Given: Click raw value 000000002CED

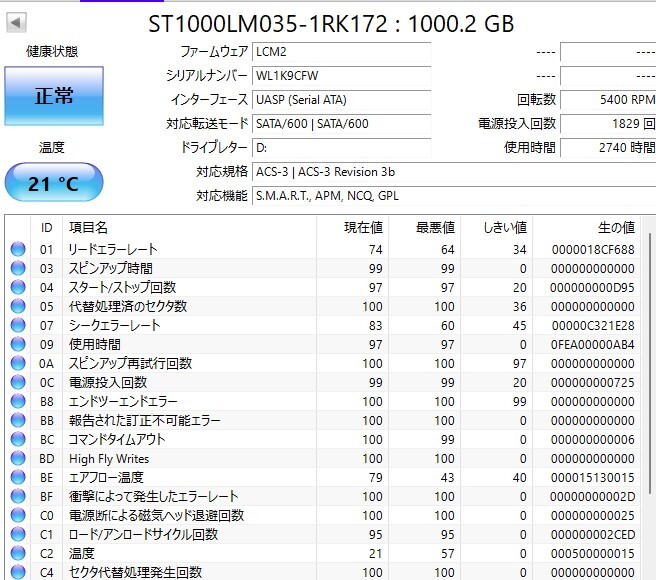Looking at the screenshot, I should [593, 535].
